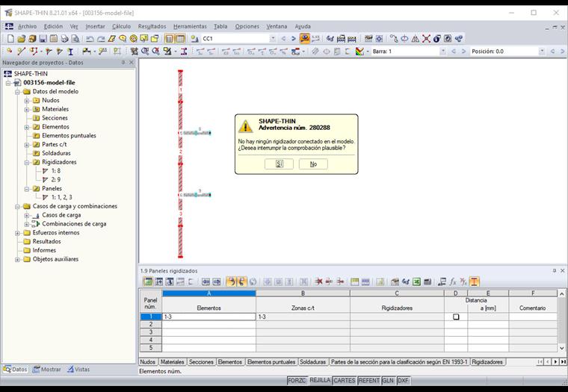Create a new model with New icon
Image resolution: width=568 pixels, height=392 pixels.
point(11,38)
